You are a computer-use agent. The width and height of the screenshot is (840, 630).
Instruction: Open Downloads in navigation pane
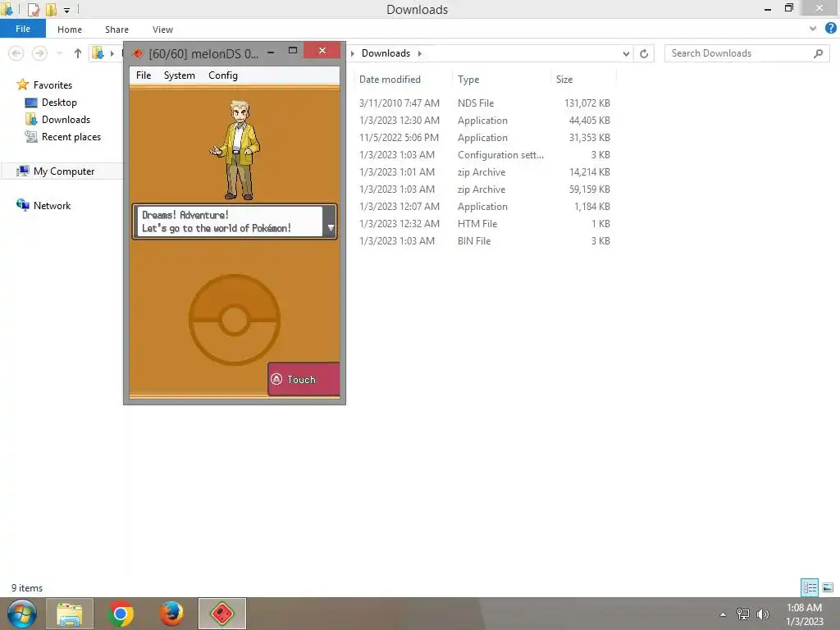[x=66, y=120]
